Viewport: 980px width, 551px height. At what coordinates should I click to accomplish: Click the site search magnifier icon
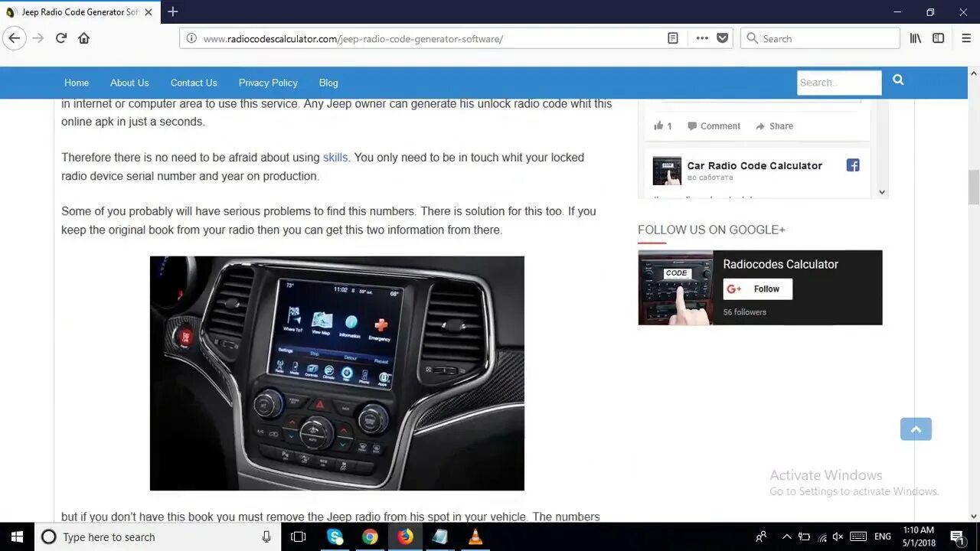point(898,80)
